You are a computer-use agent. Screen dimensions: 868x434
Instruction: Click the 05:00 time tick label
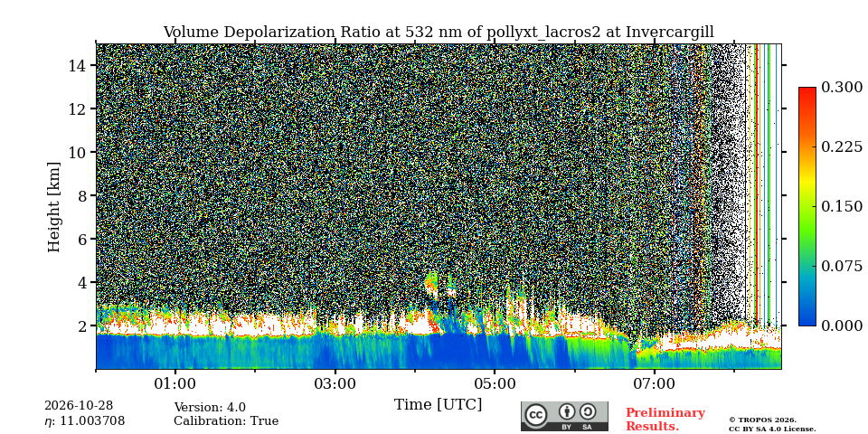click(x=495, y=383)
